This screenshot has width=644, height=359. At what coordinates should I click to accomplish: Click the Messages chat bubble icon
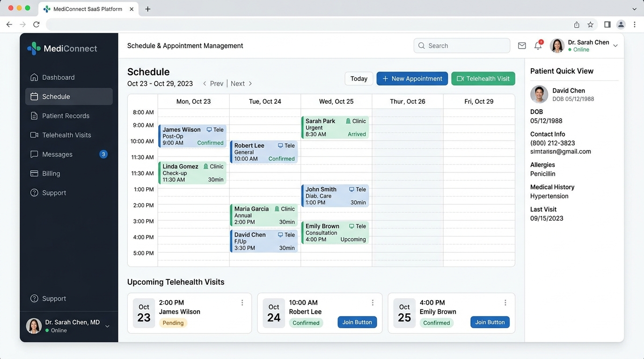(34, 154)
